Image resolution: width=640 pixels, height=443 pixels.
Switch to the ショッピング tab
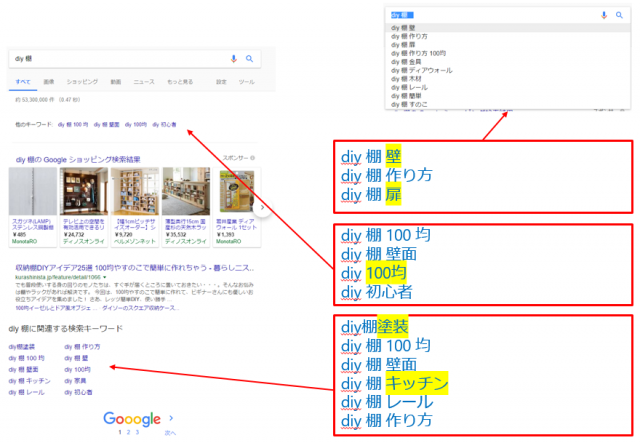coord(80,80)
